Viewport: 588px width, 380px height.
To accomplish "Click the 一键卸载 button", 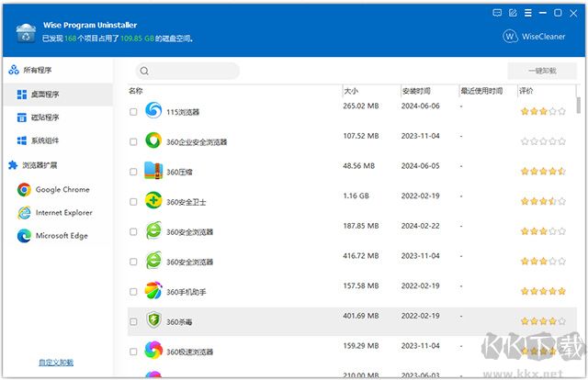I will [542, 71].
